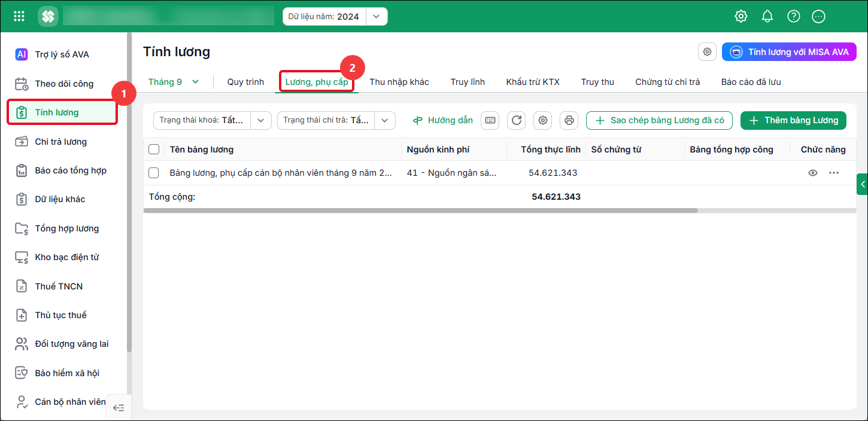Click the Báo cáo tổng hợp icon
This screenshot has height=421, width=868.
[22, 170]
